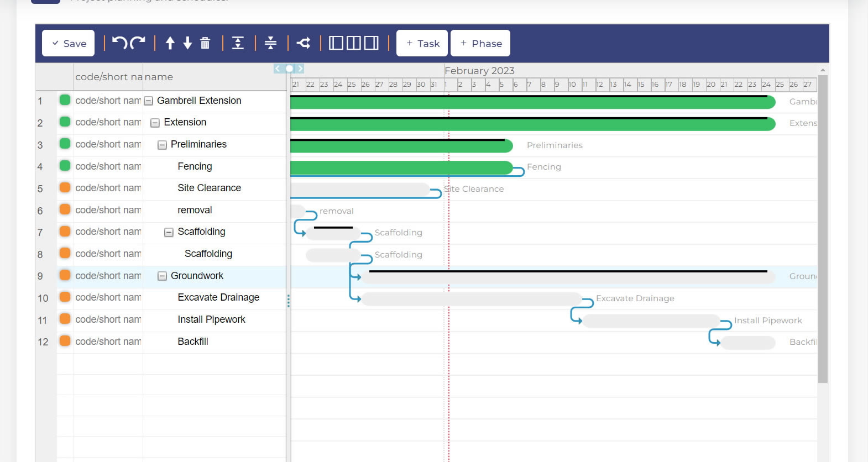868x462 pixels.
Task: Click the expand-all rows icon
Action: coord(238,43)
